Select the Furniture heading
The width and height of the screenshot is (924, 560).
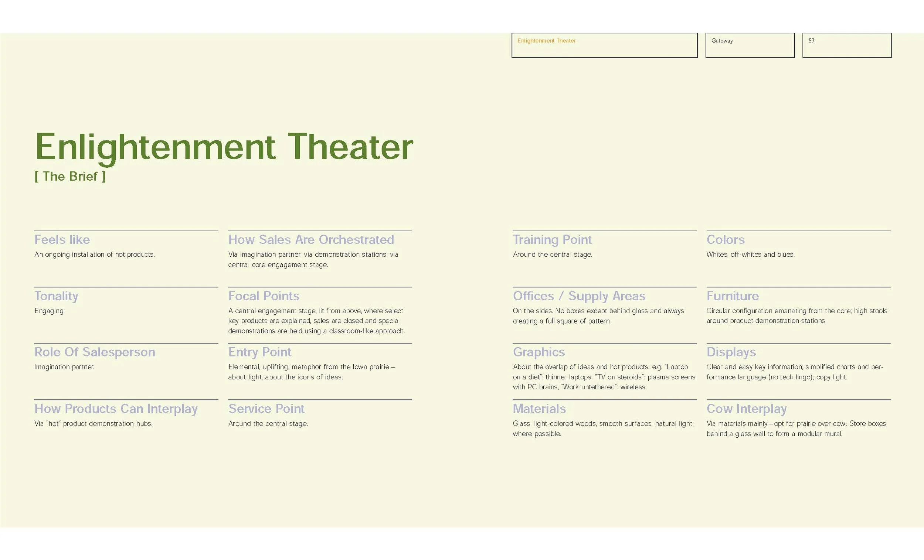pos(733,296)
